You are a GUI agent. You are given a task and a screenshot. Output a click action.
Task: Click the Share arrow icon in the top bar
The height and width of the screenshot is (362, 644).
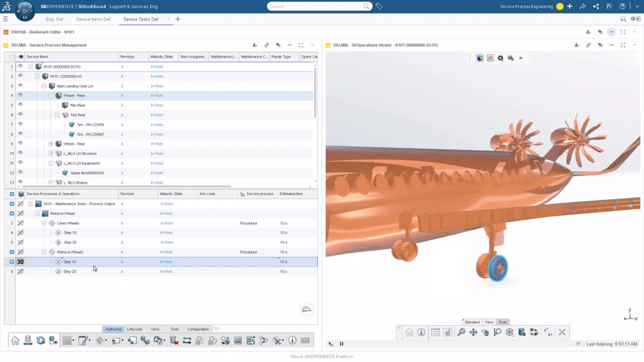coord(583,6)
